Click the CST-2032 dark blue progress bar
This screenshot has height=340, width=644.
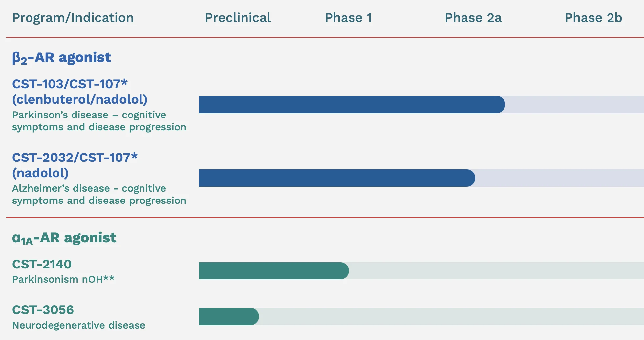click(337, 178)
